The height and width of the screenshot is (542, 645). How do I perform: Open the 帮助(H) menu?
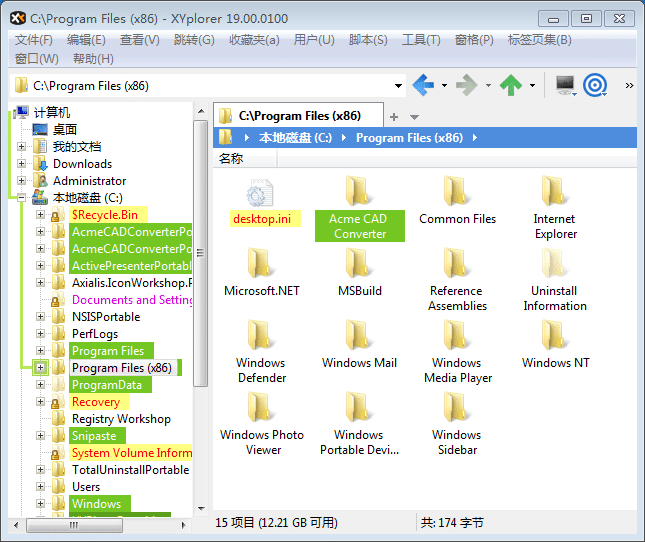pyautogui.click(x=93, y=59)
